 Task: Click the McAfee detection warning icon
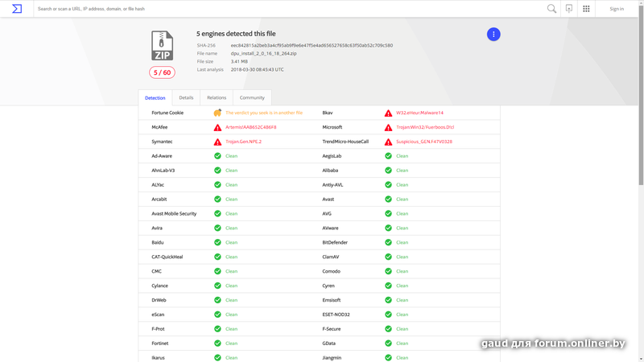click(x=217, y=127)
